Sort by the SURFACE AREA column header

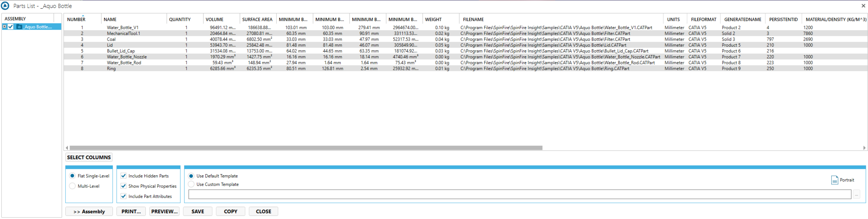pyautogui.click(x=258, y=19)
